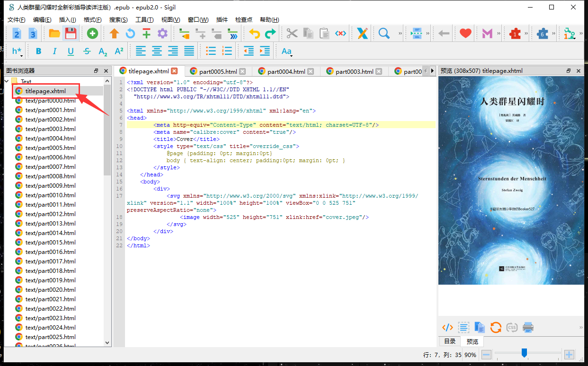Apply superscript formatting
Viewport: 588px width, 366px height.
point(119,51)
